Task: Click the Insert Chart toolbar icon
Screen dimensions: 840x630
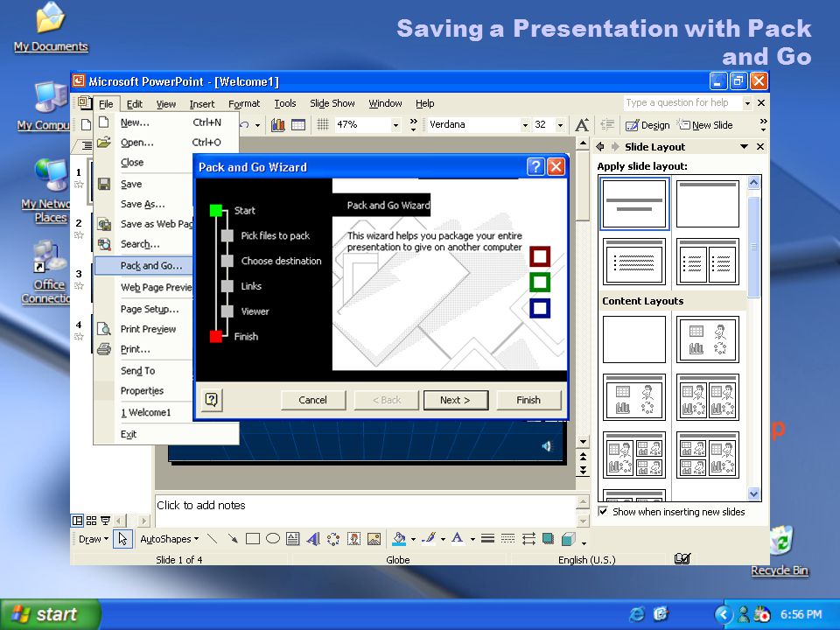Action: [x=278, y=125]
